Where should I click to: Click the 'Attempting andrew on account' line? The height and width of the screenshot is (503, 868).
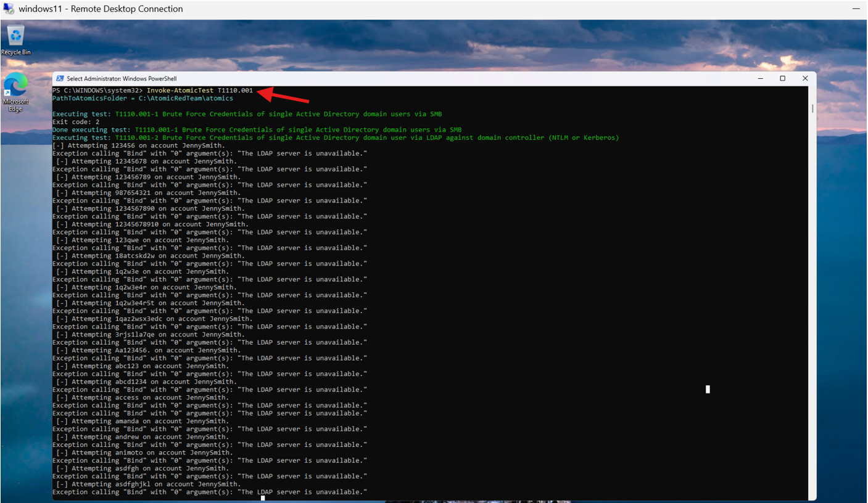point(143,437)
